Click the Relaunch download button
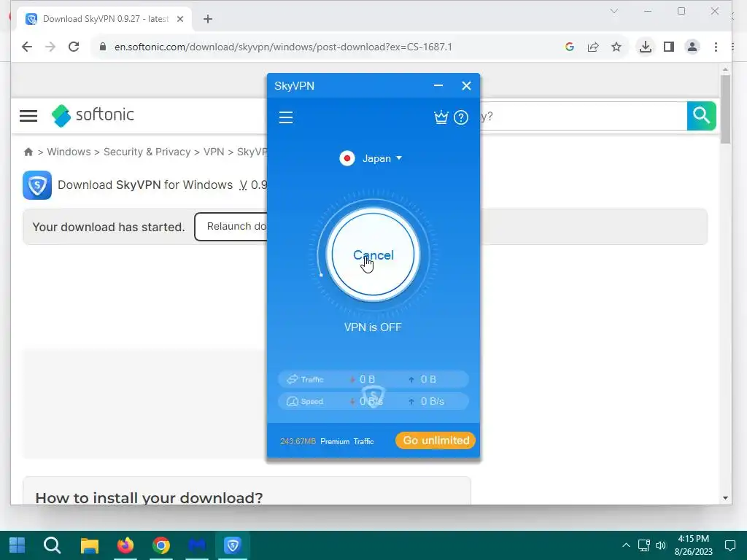The image size is (747, 560). pos(231,227)
